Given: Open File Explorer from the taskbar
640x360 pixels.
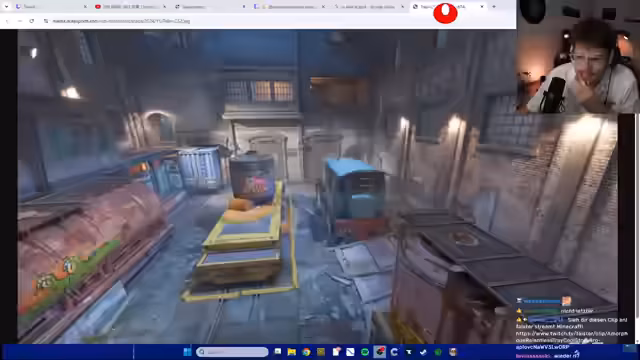Looking at the screenshot, I should pyautogui.click(x=291, y=352).
